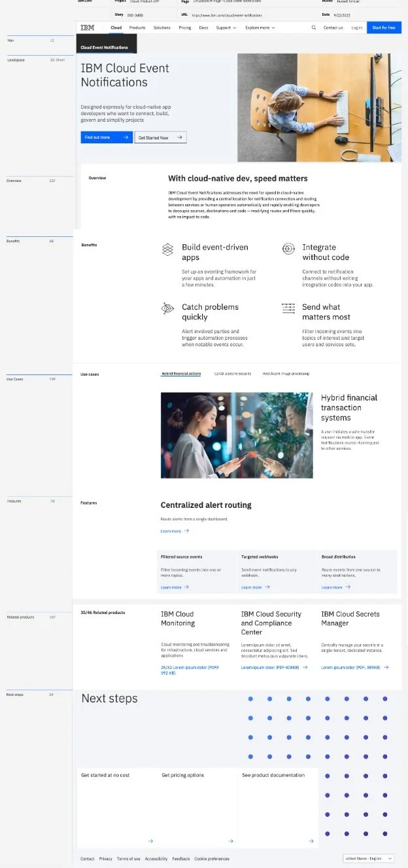The height and width of the screenshot is (868, 408).
Task: Open the Accessibility footer link
Action: [156, 859]
